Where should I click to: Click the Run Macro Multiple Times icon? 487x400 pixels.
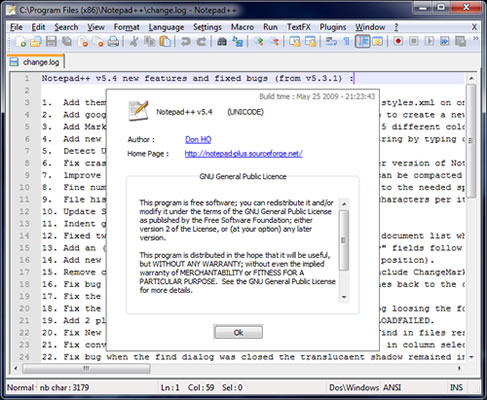(x=445, y=42)
